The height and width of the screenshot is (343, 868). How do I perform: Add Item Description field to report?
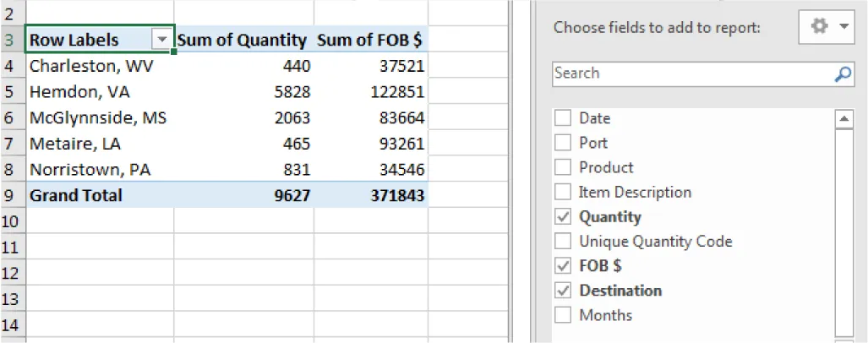click(x=562, y=193)
